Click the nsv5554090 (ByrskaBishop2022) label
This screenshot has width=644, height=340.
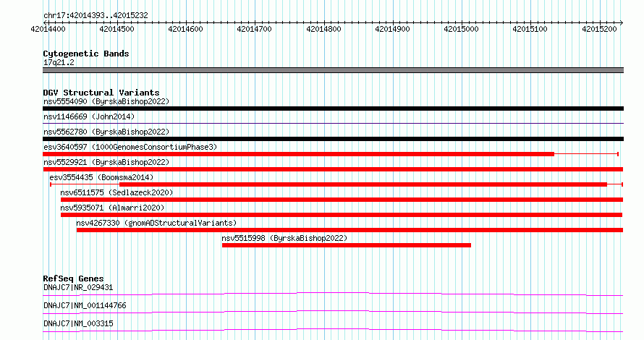tap(106, 101)
